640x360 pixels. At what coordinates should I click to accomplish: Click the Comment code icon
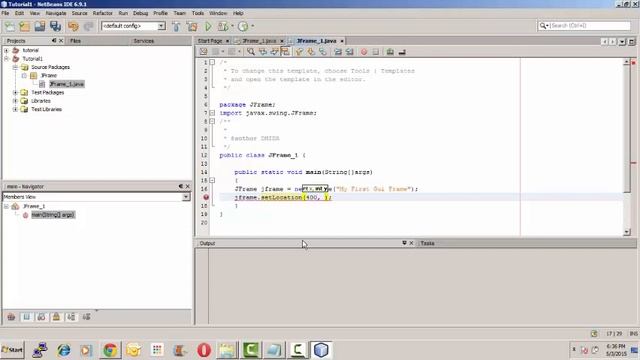pyautogui.click(x=390, y=52)
